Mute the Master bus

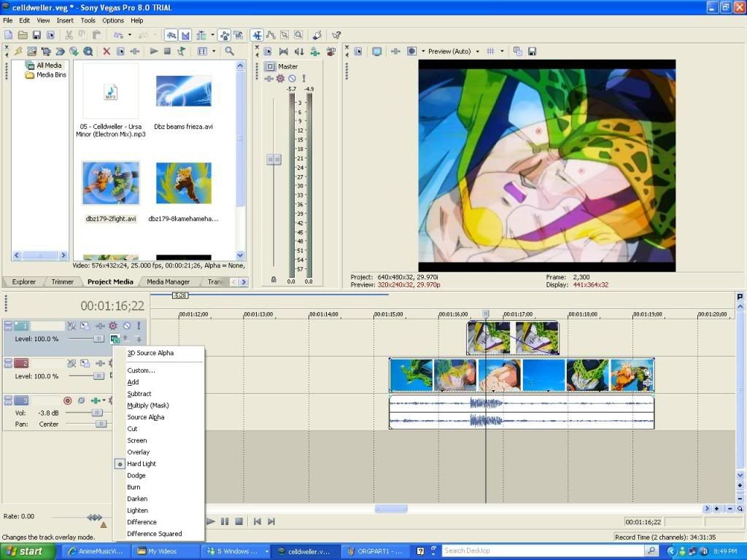tap(292, 79)
